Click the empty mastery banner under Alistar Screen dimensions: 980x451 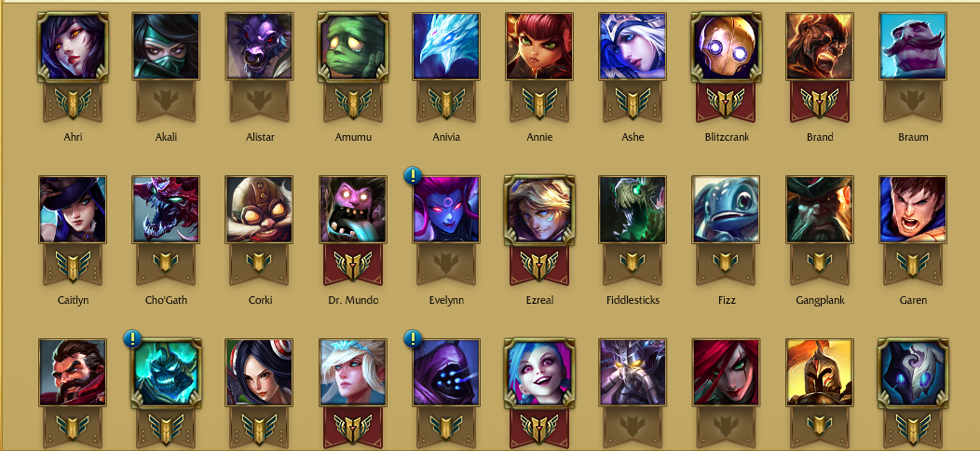click(x=259, y=102)
